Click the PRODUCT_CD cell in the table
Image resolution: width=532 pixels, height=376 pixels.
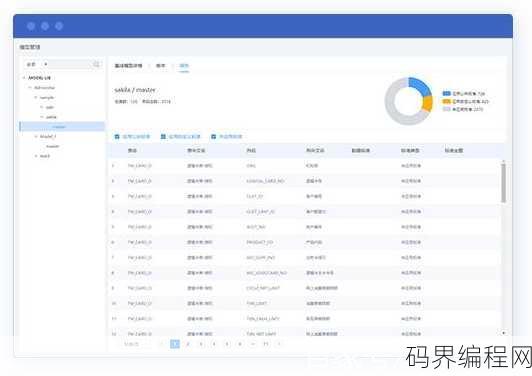[x=260, y=242]
